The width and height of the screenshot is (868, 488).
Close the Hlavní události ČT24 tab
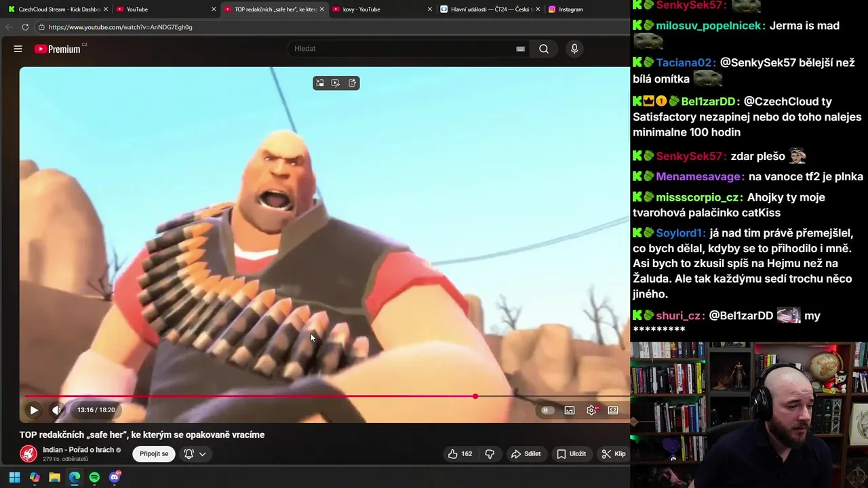click(x=537, y=9)
